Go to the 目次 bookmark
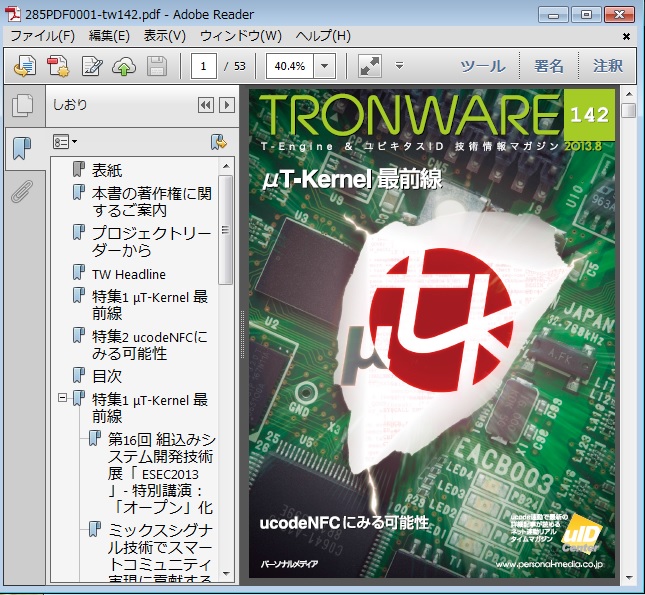The image size is (645, 595). (x=107, y=376)
